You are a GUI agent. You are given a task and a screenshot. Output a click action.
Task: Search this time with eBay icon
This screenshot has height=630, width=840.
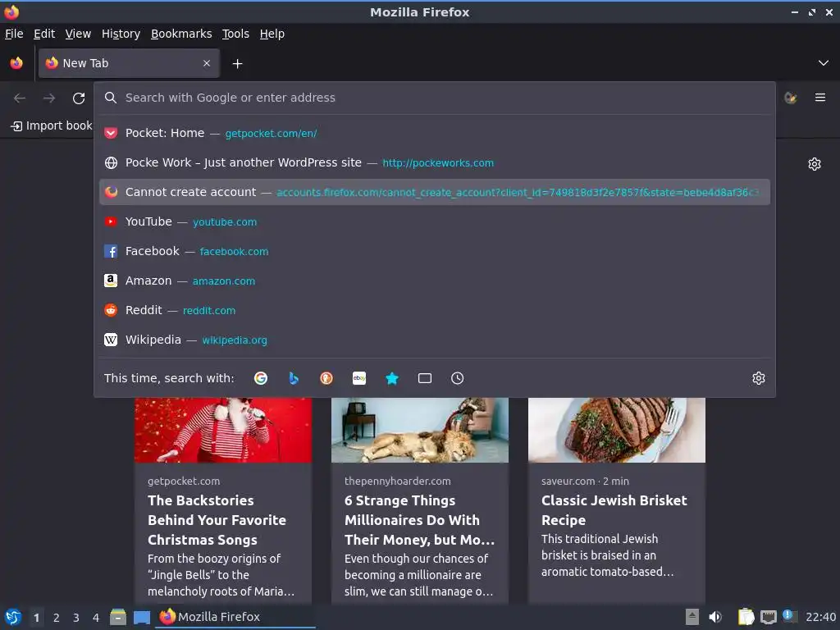[359, 378]
